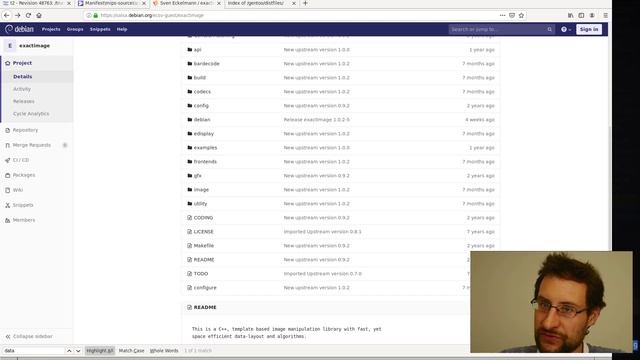Open Members in the sidebar
Image resolution: width=640 pixels, height=360 pixels.
point(24,220)
